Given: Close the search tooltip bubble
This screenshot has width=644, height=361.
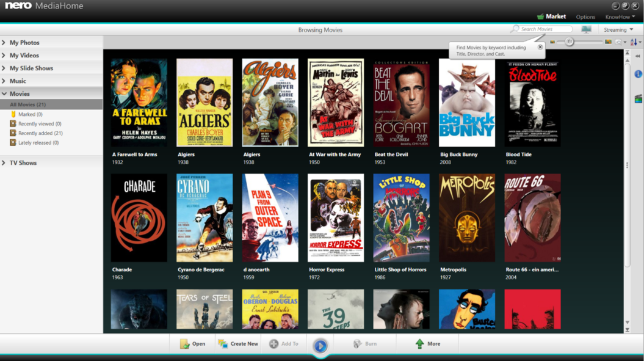Looking at the screenshot, I should 540,47.
